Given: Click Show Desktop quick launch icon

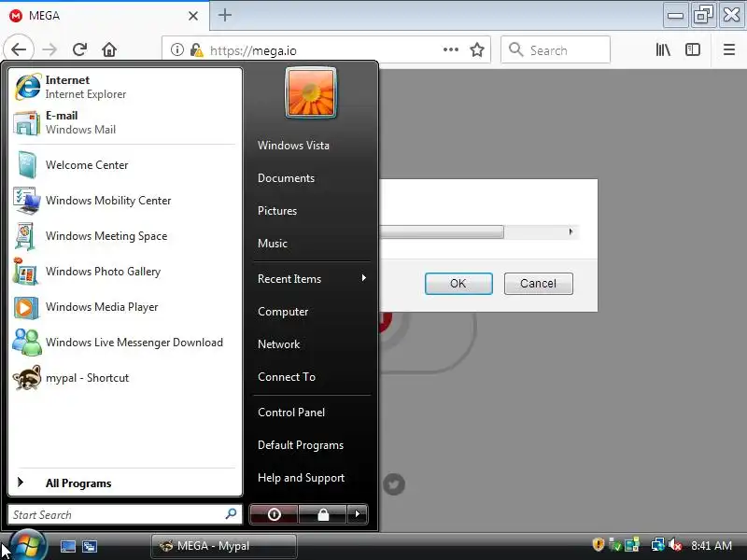Looking at the screenshot, I should click(67, 546).
